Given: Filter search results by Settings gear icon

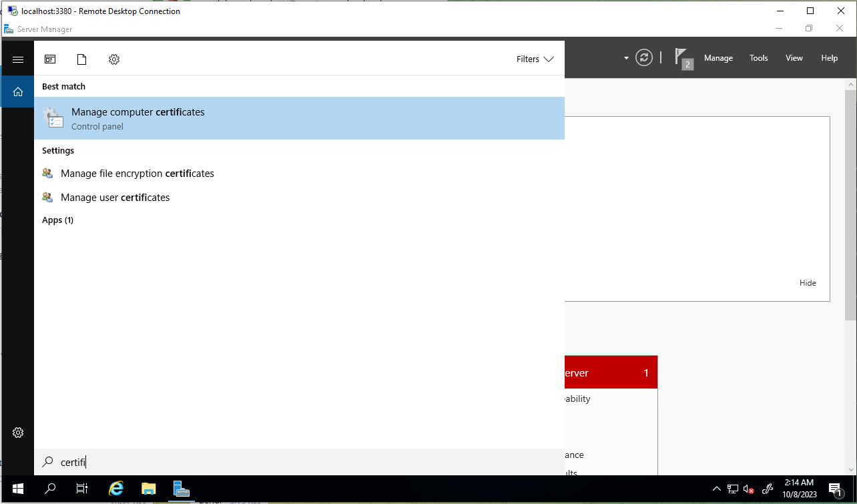Looking at the screenshot, I should click(114, 59).
